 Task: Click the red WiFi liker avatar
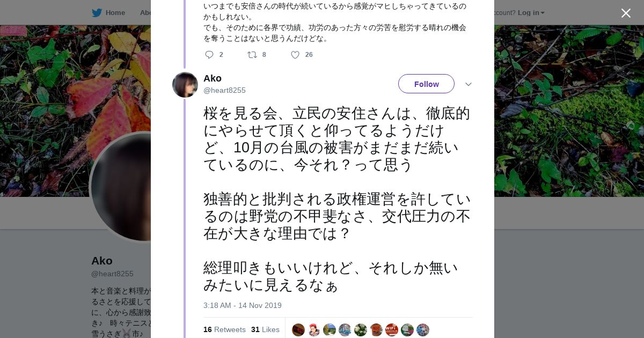tap(392, 330)
